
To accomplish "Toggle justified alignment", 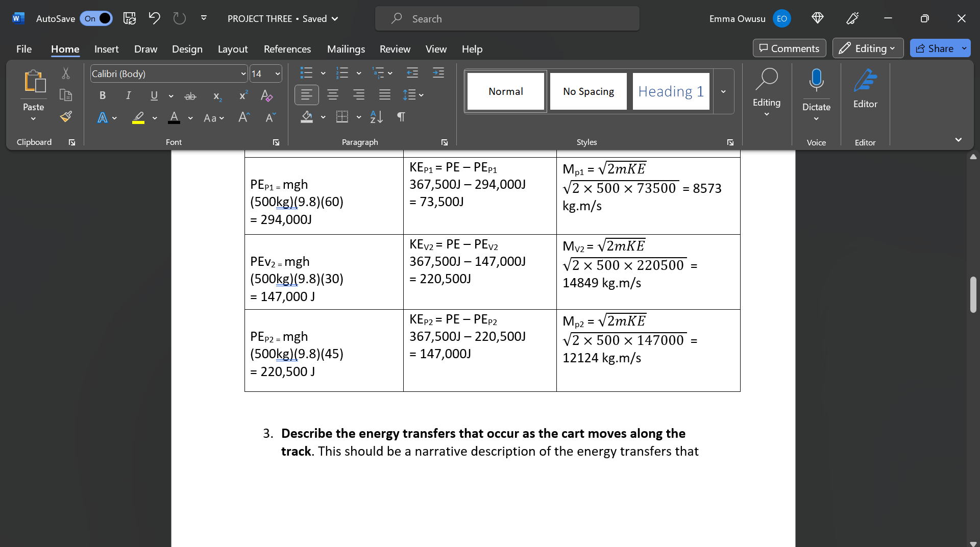I will pos(384,95).
